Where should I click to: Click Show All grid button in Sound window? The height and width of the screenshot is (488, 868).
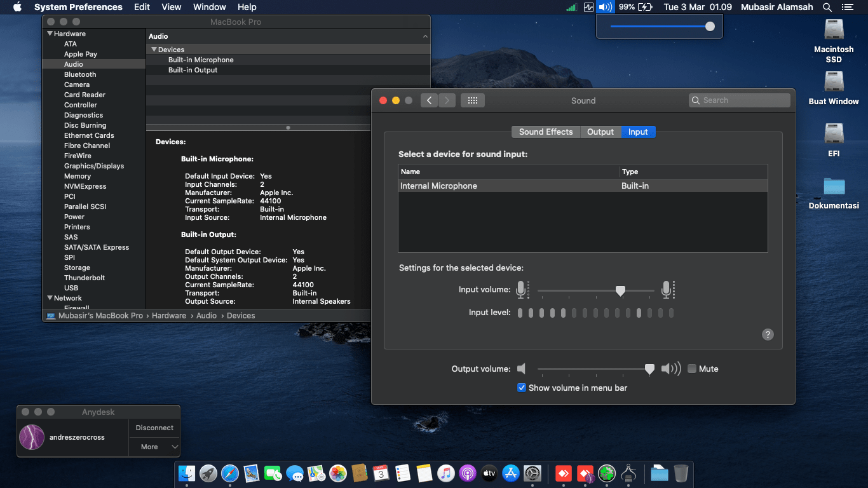[x=473, y=100]
